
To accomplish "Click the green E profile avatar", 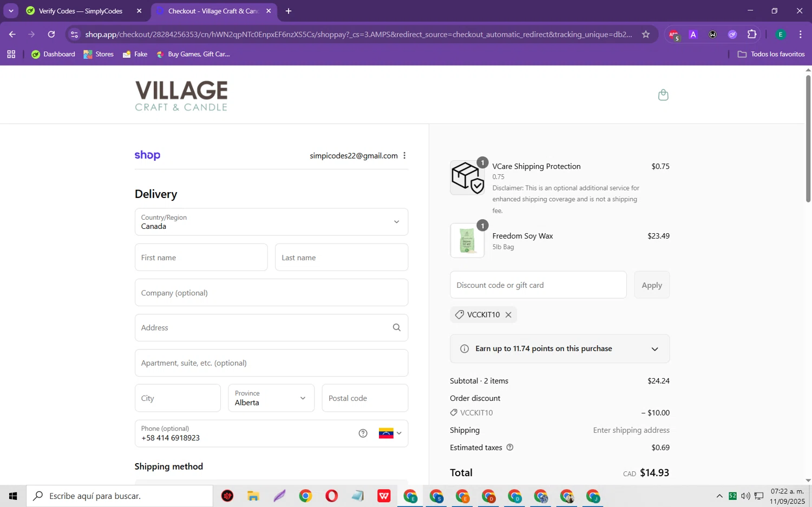I will (781, 35).
